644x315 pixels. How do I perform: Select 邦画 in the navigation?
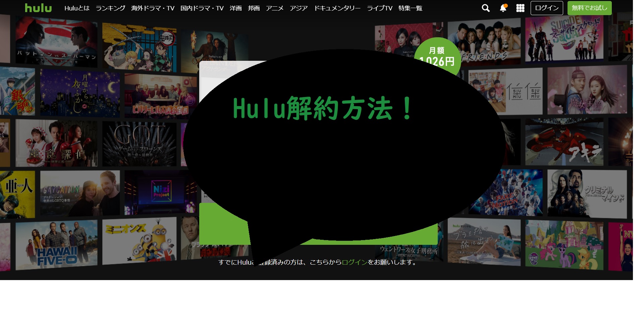(x=254, y=8)
